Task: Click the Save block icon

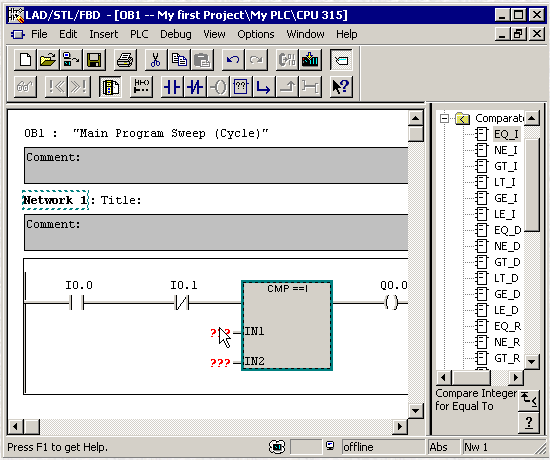Action: 94,60
